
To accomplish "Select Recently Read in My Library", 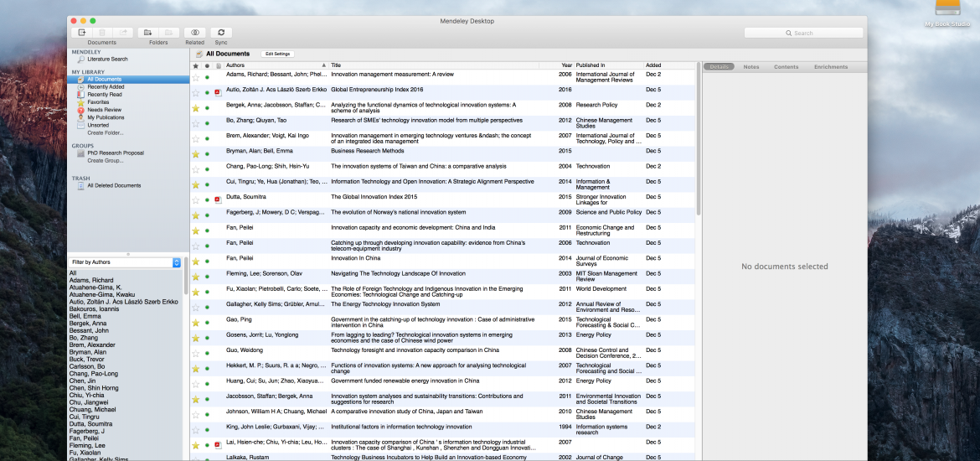I will (x=105, y=95).
